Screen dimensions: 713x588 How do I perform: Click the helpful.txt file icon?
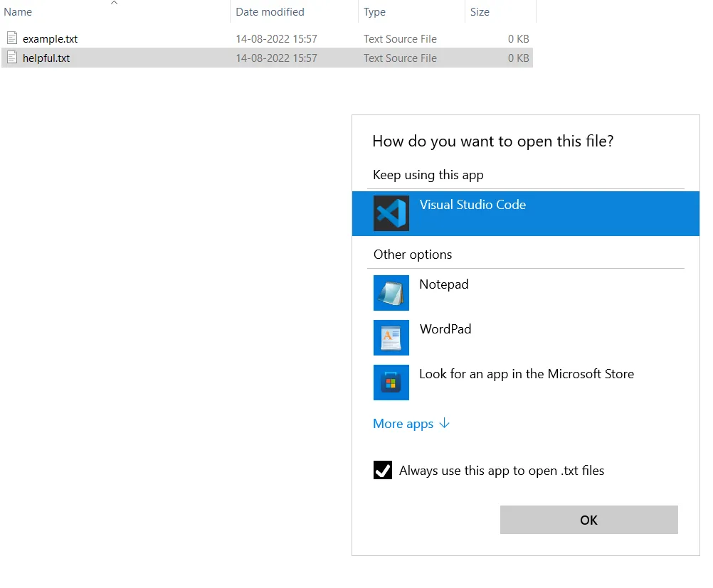[x=12, y=58]
